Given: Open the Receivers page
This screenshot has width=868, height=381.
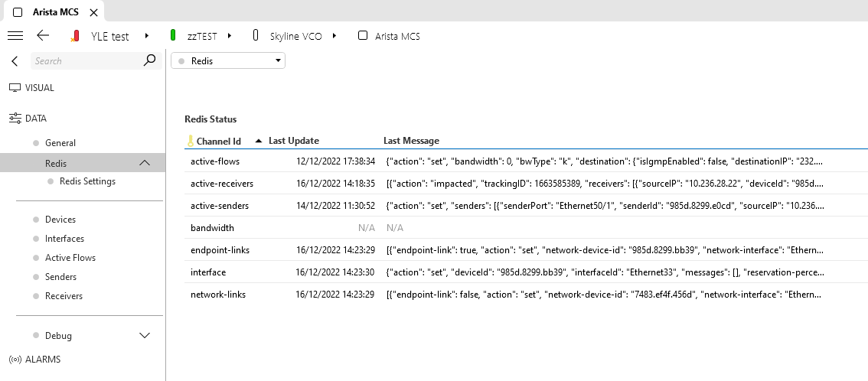Looking at the screenshot, I should click(x=64, y=296).
